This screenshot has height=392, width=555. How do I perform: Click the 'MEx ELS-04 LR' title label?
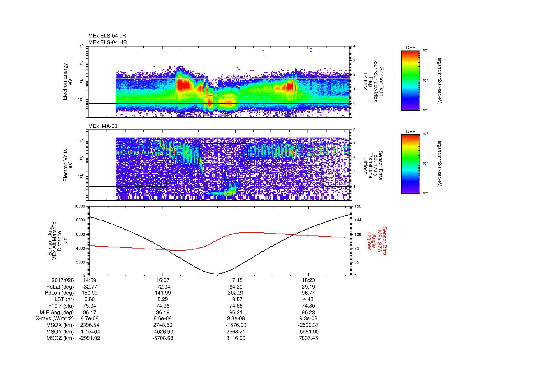tap(107, 36)
